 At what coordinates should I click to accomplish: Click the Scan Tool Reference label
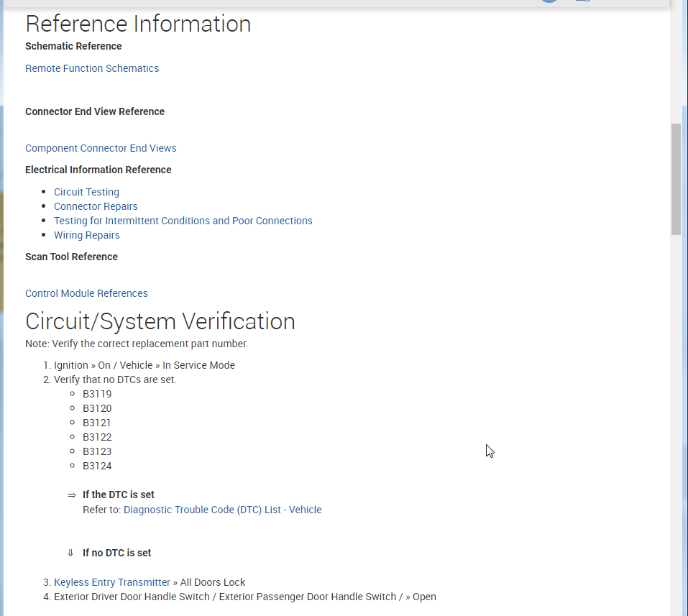pyautogui.click(x=71, y=257)
